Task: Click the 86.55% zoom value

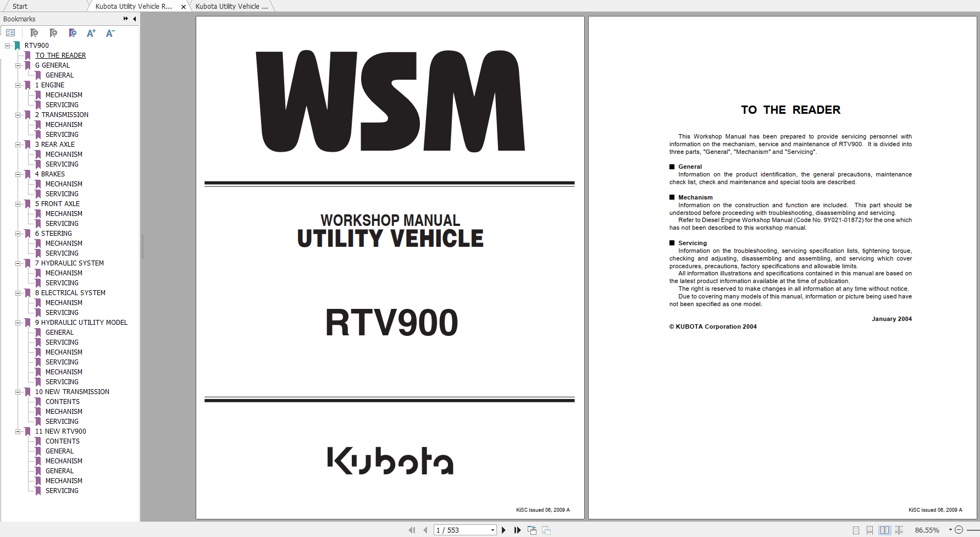Action: tap(927, 530)
